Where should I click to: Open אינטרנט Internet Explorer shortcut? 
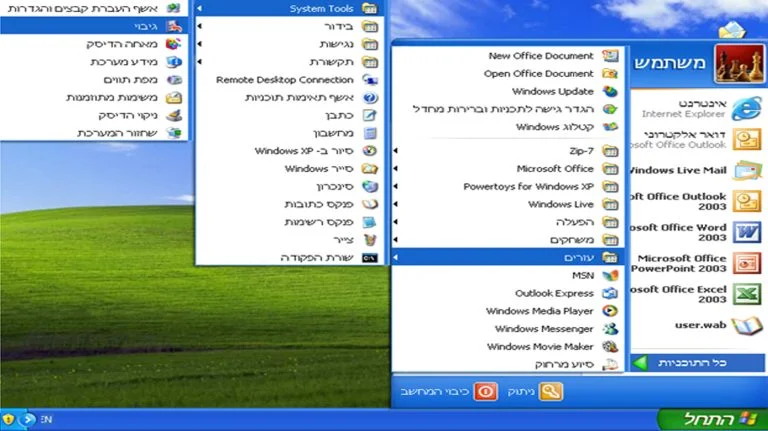click(697, 109)
